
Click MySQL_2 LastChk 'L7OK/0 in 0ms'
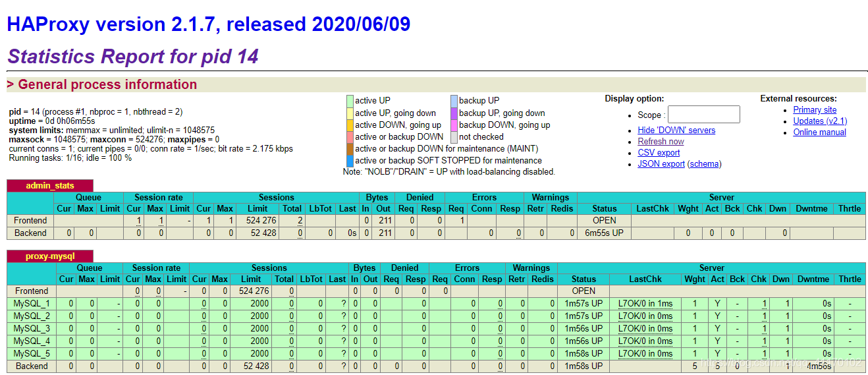tap(645, 316)
